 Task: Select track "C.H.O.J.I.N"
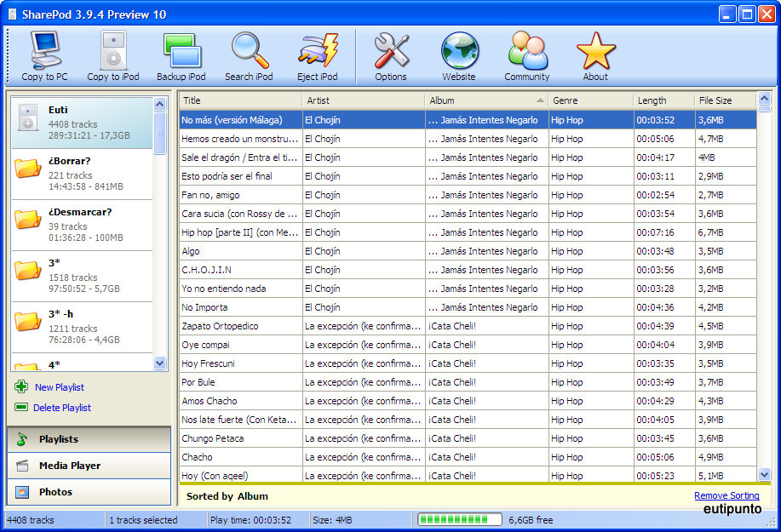point(240,270)
